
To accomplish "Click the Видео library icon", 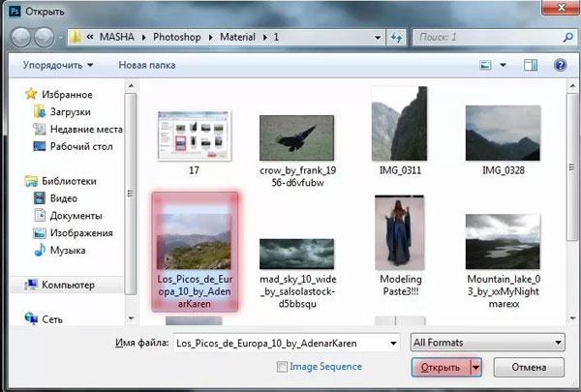I will coord(40,198).
